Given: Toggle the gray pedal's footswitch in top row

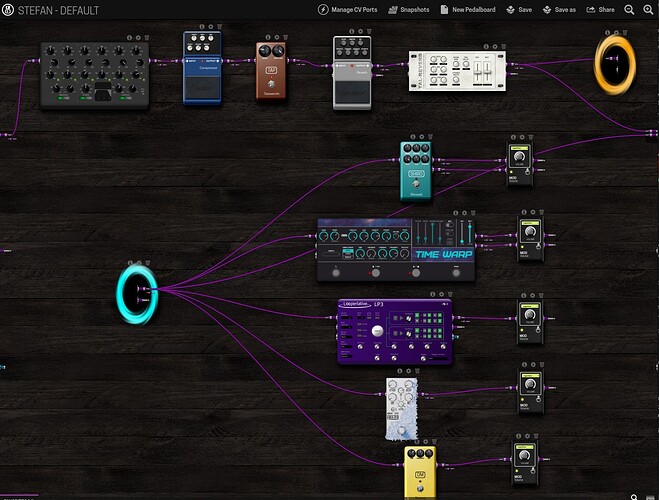Looking at the screenshot, I should coord(352,91).
